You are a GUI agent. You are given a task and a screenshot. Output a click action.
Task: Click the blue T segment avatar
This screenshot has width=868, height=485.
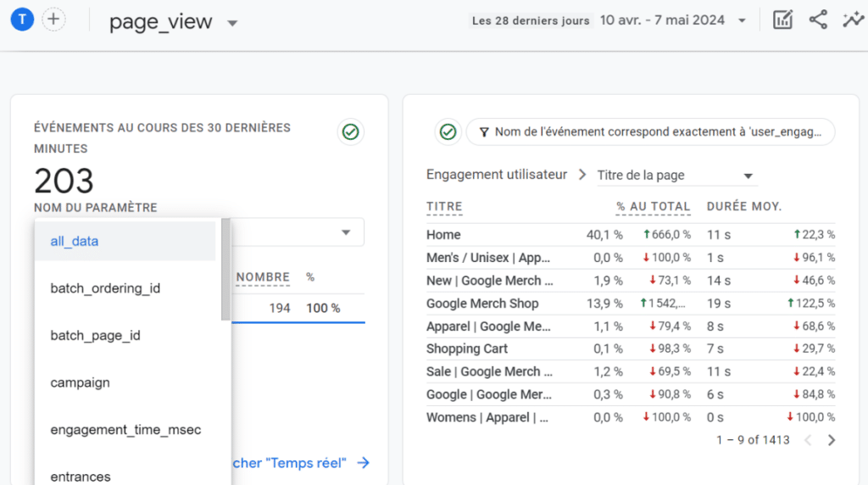[22, 20]
